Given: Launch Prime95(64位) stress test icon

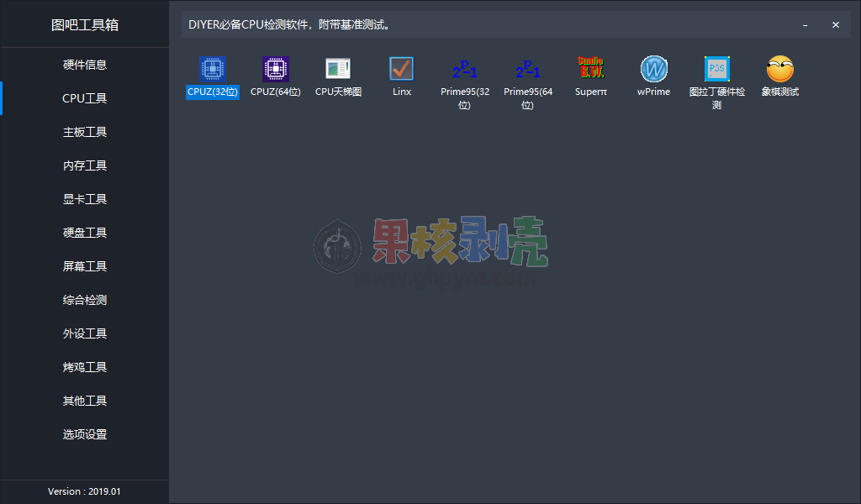Looking at the screenshot, I should click(528, 69).
